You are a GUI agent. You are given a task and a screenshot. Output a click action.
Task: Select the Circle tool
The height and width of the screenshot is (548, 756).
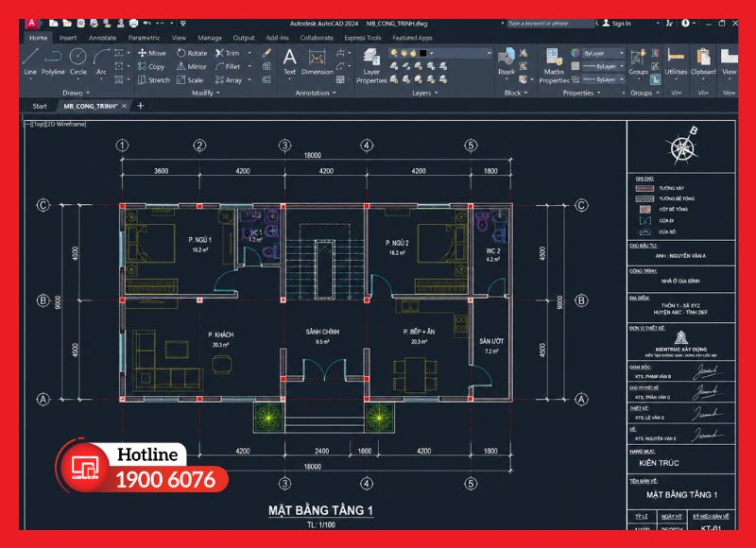tap(77, 61)
